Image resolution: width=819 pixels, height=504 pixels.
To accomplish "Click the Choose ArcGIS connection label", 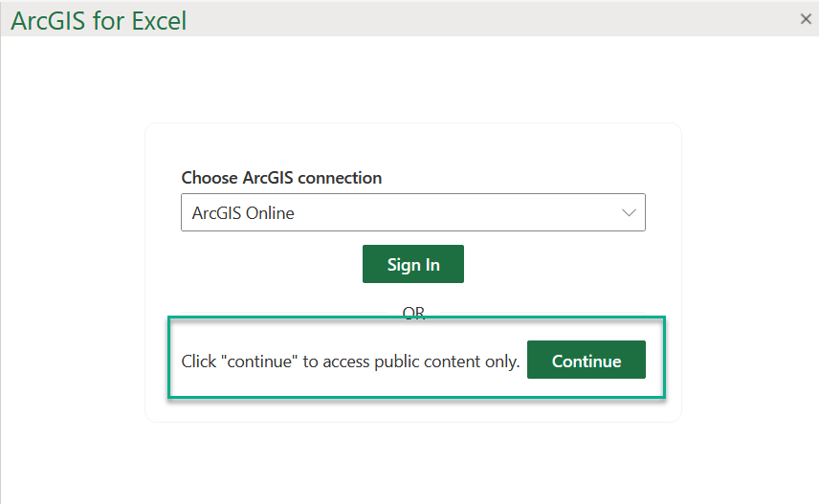I will pos(281,178).
